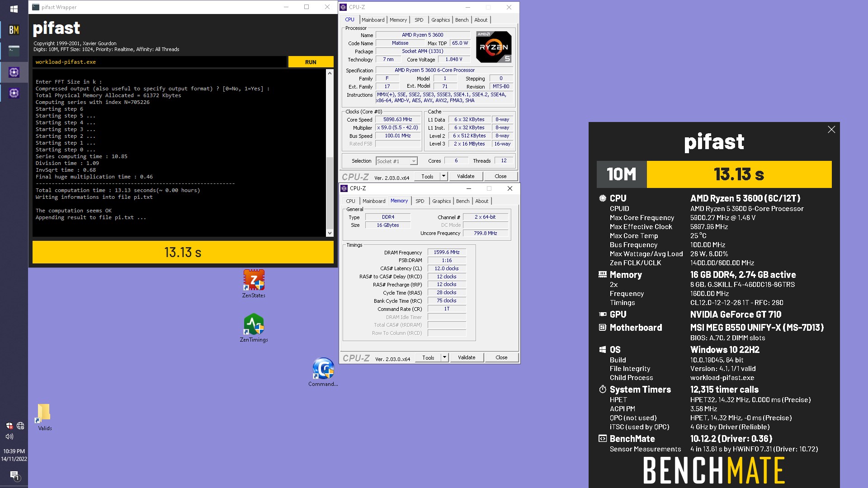Click the network globe tray icon
The width and height of the screenshot is (868, 488).
[x=20, y=426]
